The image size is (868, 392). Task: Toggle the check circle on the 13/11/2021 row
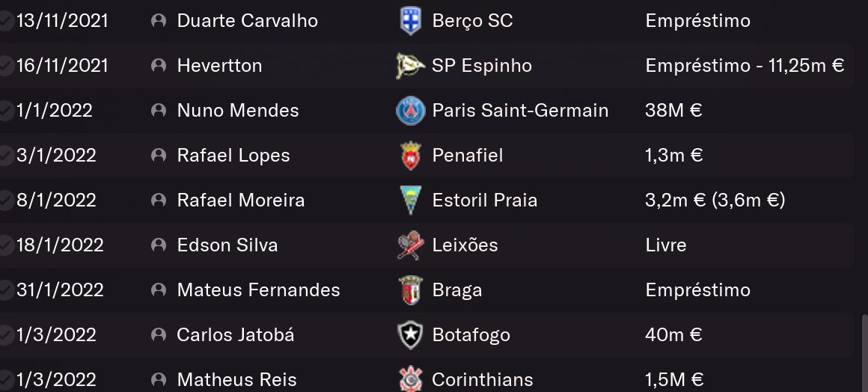pos(4,21)
